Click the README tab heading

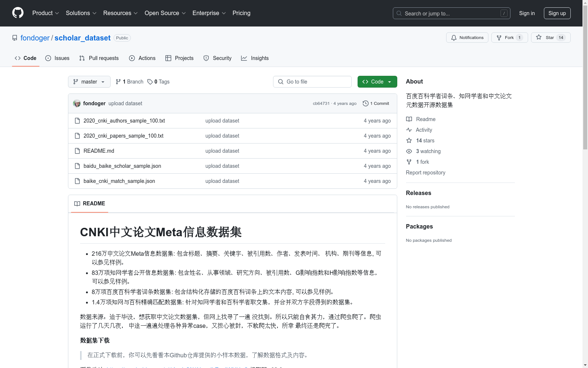(x=90, y=204)
